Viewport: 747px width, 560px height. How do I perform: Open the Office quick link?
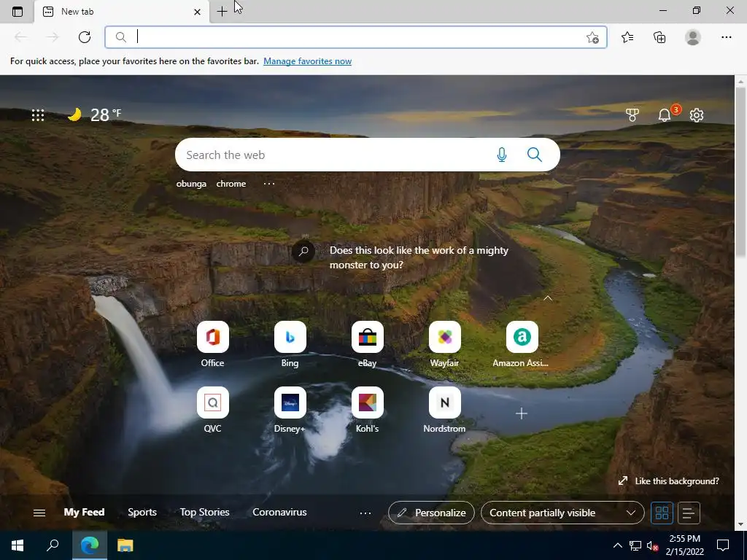(x=212, y=344)
